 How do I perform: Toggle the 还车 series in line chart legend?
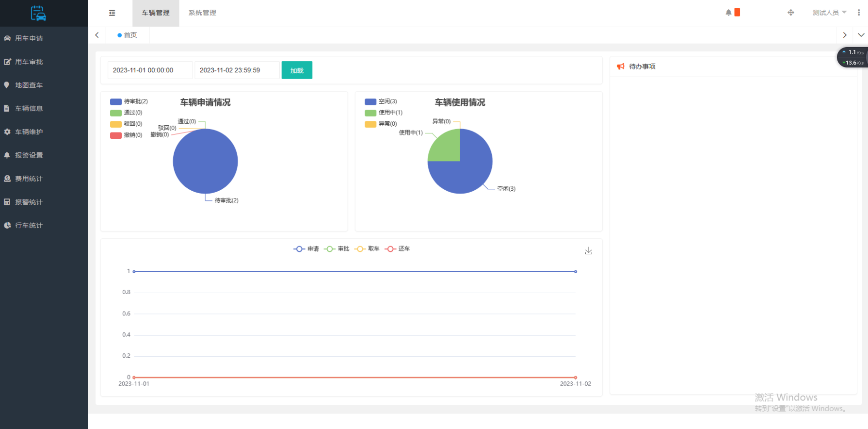coord(397,249)
